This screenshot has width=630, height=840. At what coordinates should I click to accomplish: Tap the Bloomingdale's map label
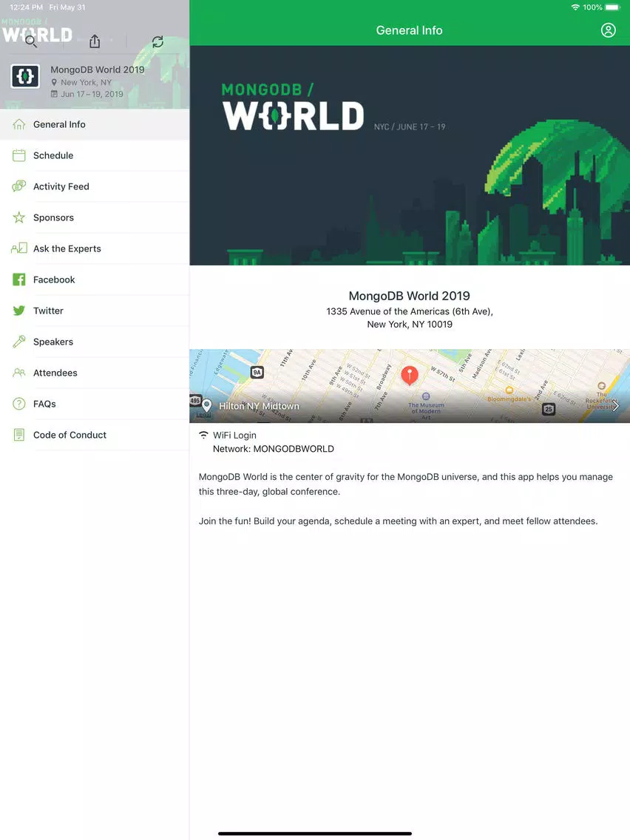509,399
